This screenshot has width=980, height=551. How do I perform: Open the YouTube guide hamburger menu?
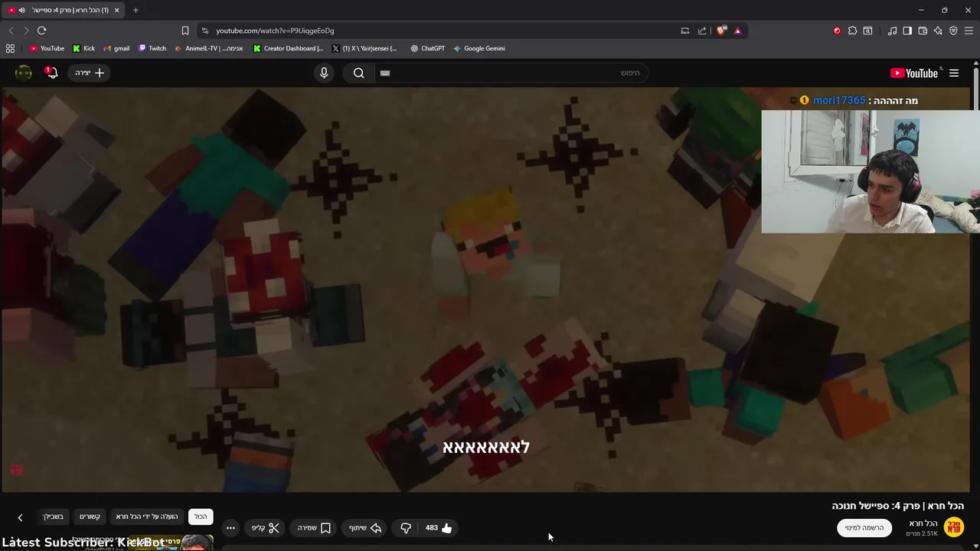click(954, 73)
